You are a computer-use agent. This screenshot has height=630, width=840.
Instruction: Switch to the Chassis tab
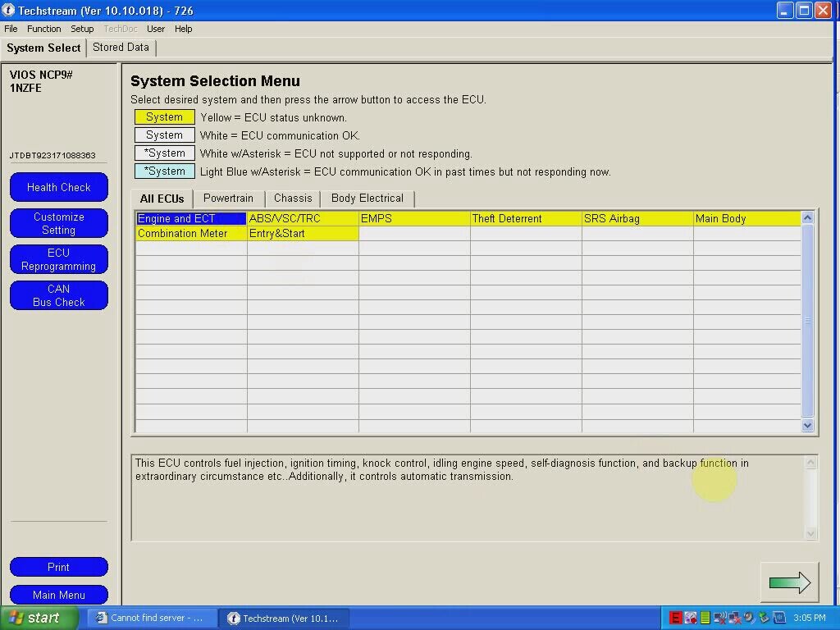click(293, 199)
